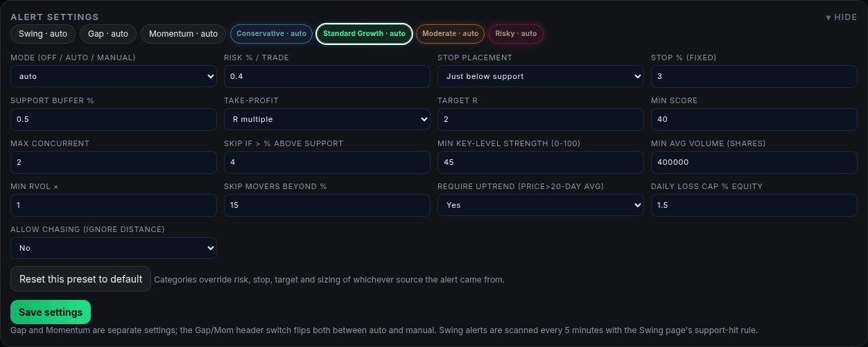This screenshot has height=347, width=868.
Task: Click the ALERT SETTINGS heading
Action: point(55,17)
